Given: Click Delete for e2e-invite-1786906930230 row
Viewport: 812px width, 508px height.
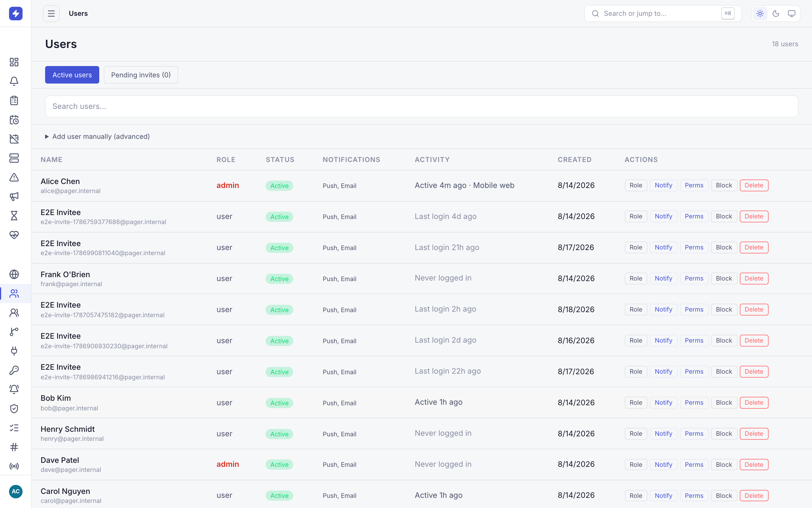Looking at the screenshot, I should tap(754, 341).
